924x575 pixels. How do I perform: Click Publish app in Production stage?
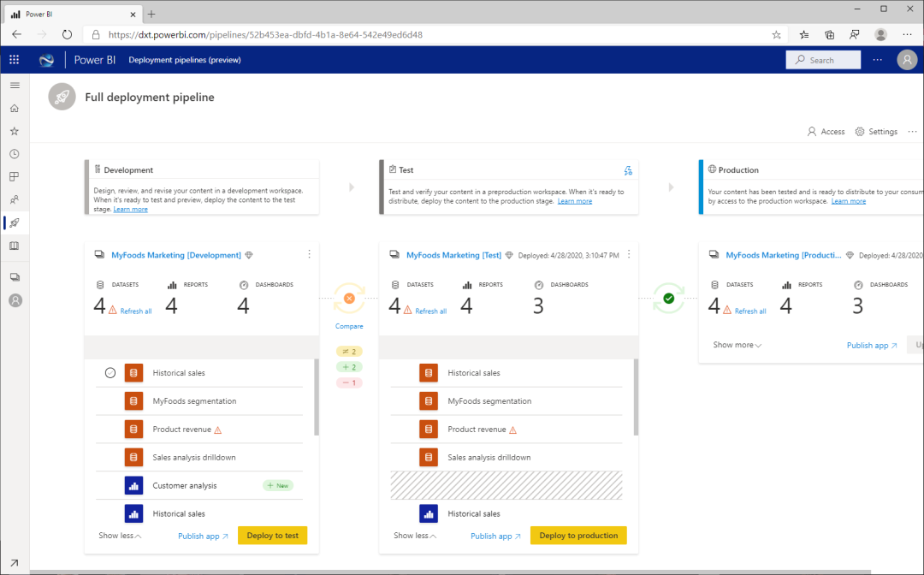tap(872, 345)
